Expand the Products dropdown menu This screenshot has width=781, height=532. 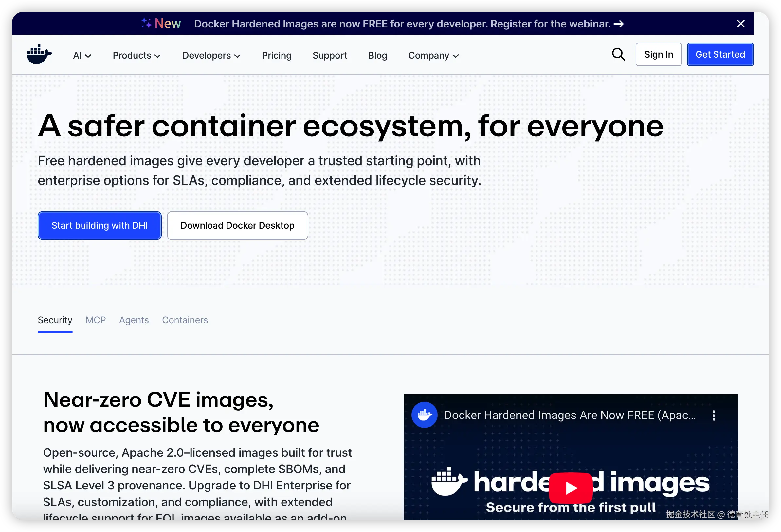(136, 55)
